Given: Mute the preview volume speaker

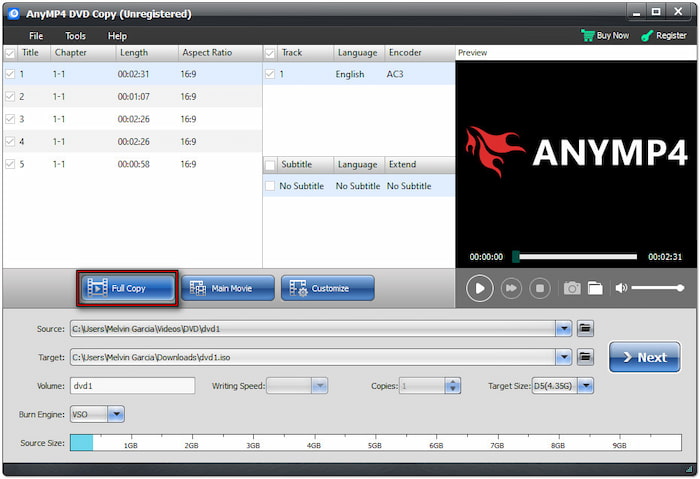Looking at the screenshot, I should pyautogui.click(x=621, y=288).
